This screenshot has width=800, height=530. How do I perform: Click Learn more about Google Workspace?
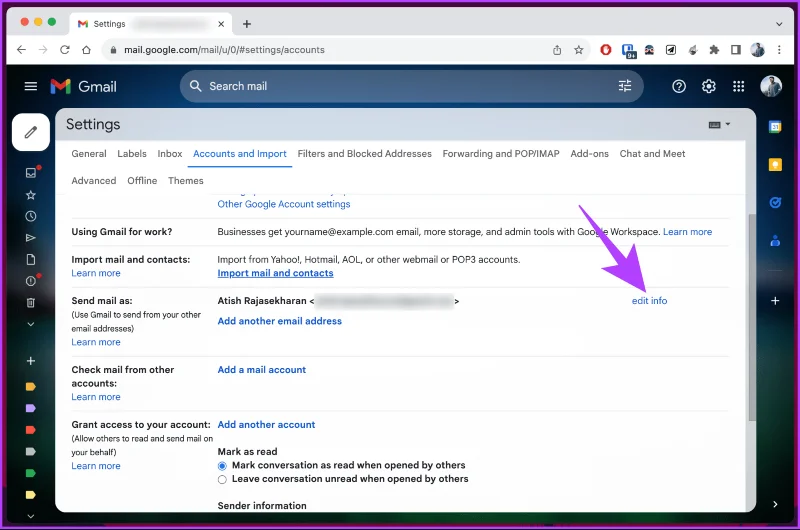pyautogui.click(x=687, y=232)
